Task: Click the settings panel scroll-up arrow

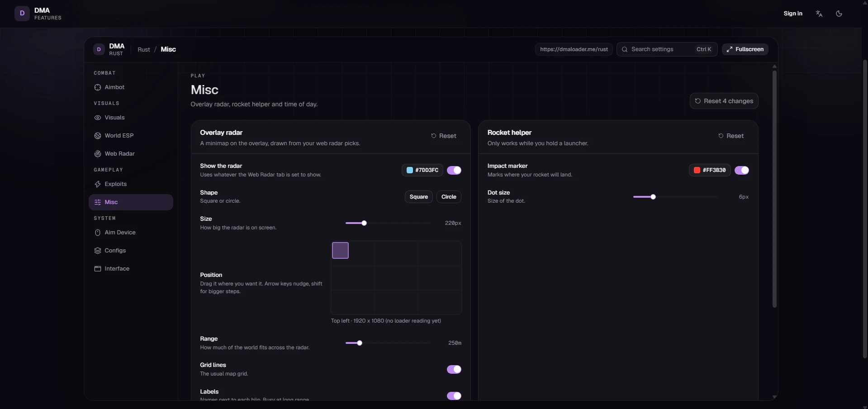Action: click(774, 67)
